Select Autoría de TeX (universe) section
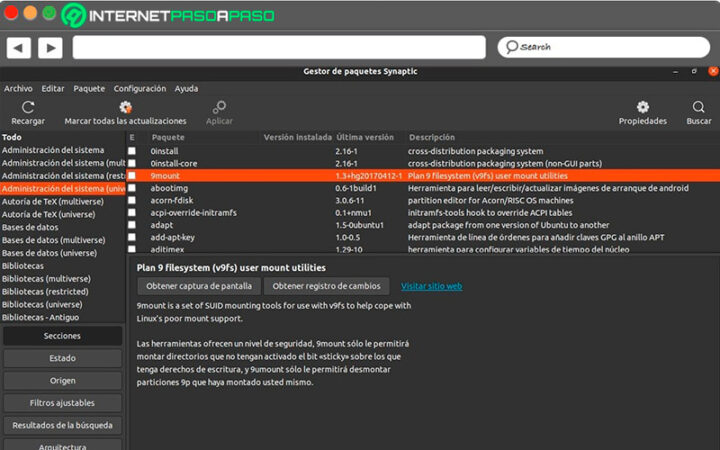720x450 pixels. point(49,214)
